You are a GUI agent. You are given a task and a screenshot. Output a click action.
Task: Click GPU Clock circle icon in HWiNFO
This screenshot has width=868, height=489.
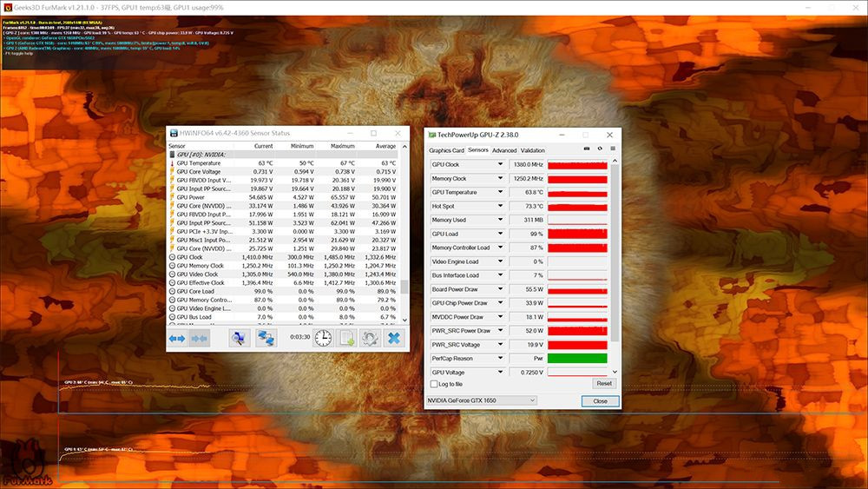click(x=172, y=257)
